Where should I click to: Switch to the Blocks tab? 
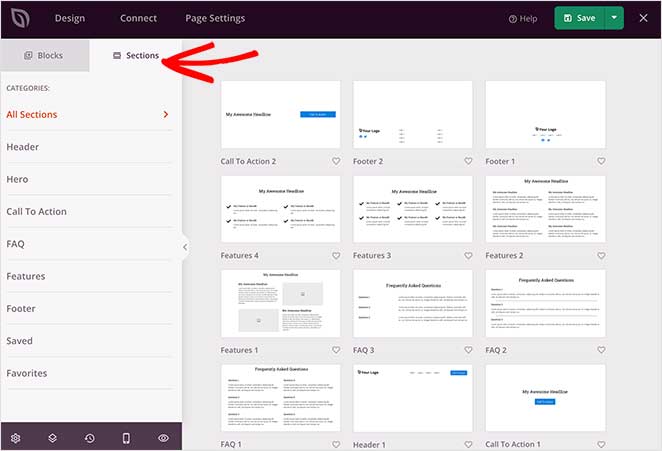(44, 56)
